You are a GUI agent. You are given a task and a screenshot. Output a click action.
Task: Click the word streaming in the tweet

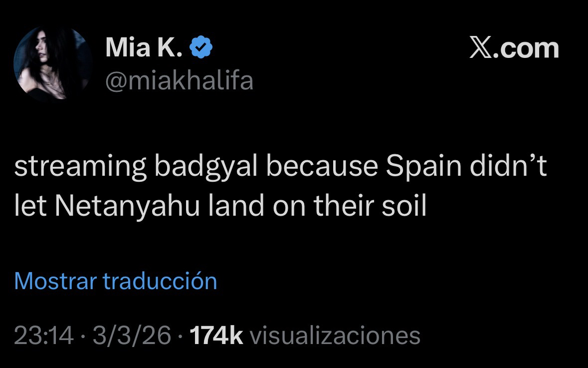(80, 167)
